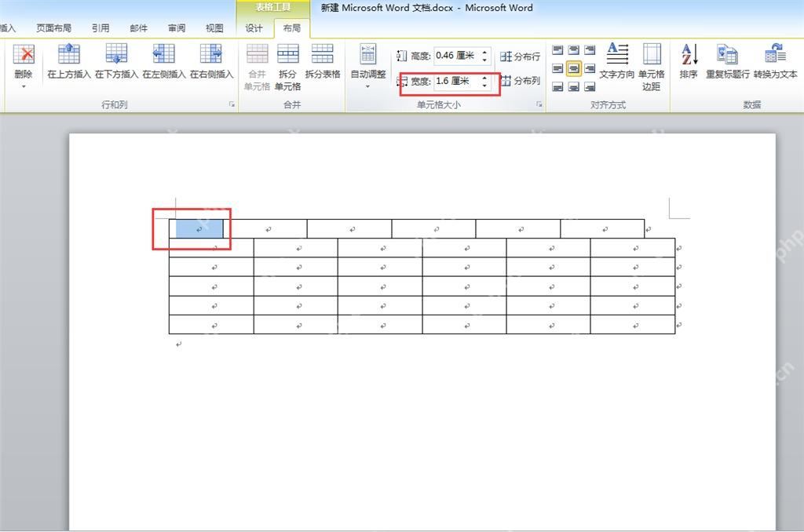Click Distribute Columns (分布列)
The image size is (804, 532).
click(x=520, y=81)
